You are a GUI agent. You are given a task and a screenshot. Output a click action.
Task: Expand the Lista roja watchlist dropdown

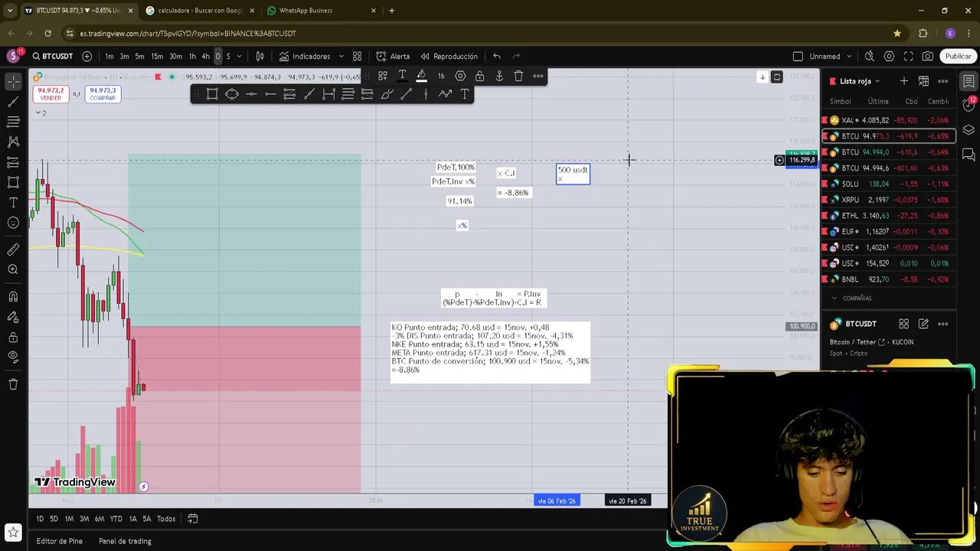860,81
